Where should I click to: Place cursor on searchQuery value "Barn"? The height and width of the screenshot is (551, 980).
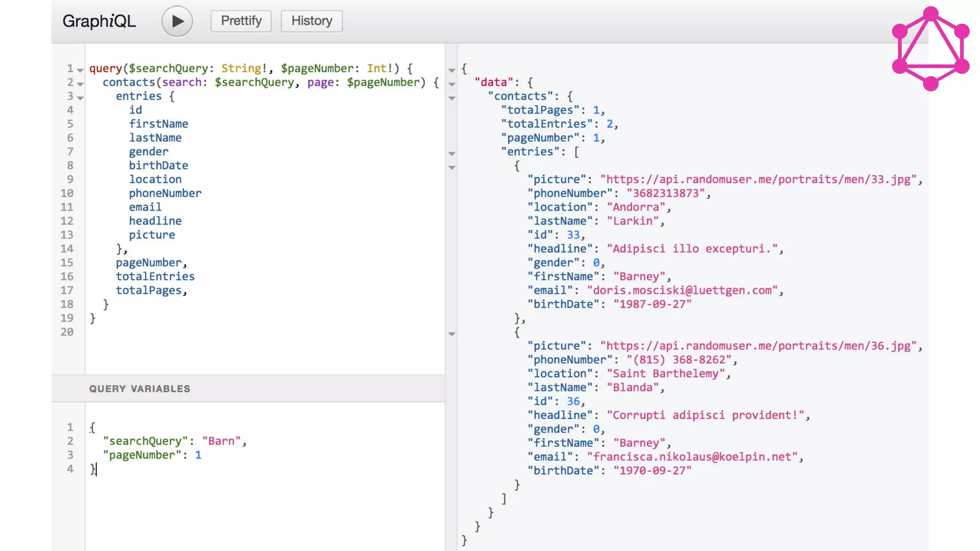click(221, 441)
